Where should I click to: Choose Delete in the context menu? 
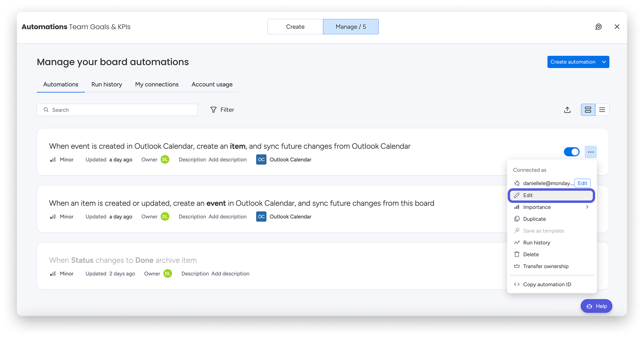coord(551,255)
